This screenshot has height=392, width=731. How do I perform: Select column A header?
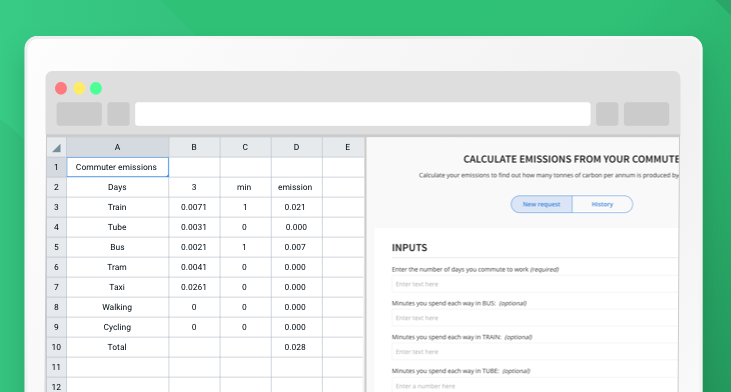pos(117,147)
